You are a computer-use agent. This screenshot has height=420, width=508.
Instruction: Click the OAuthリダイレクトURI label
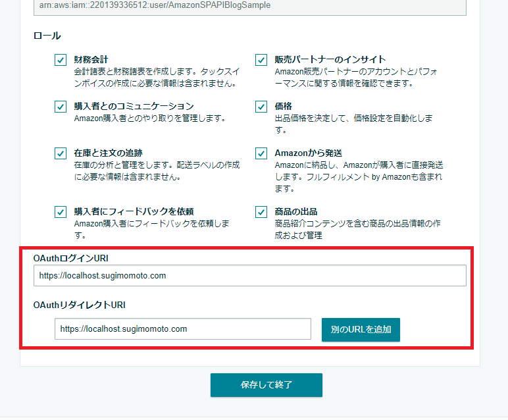[x=80, y=305]
